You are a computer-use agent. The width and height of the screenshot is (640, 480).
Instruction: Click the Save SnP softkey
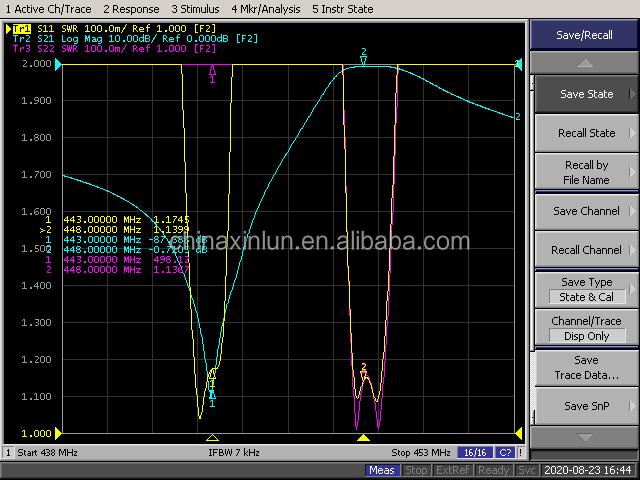click(x=586, y=406)
